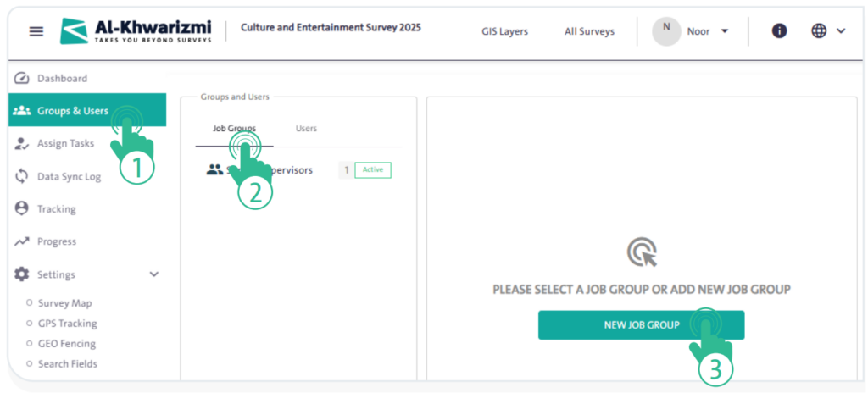Screen dimensions: 868x404
Task: Open the info circle icon
Action: point(779,31)
